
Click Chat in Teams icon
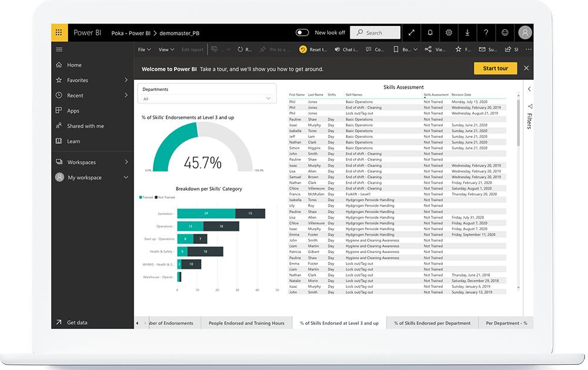click(338, 49)
